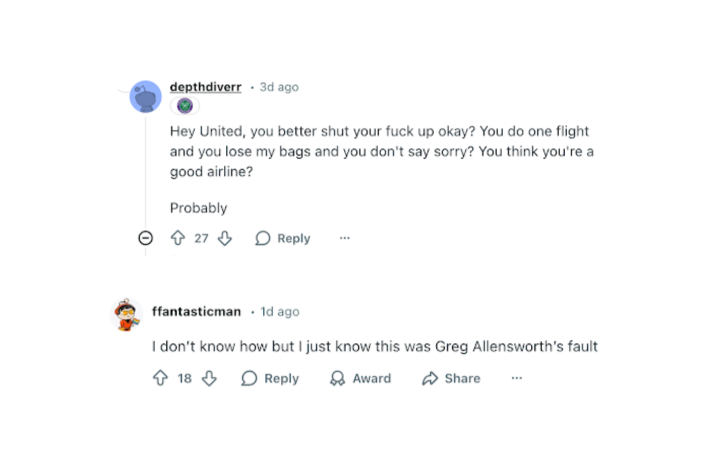The image size is (710, 473).
Task: Downvote ffantasticman's comment
Action: point(209,378)
